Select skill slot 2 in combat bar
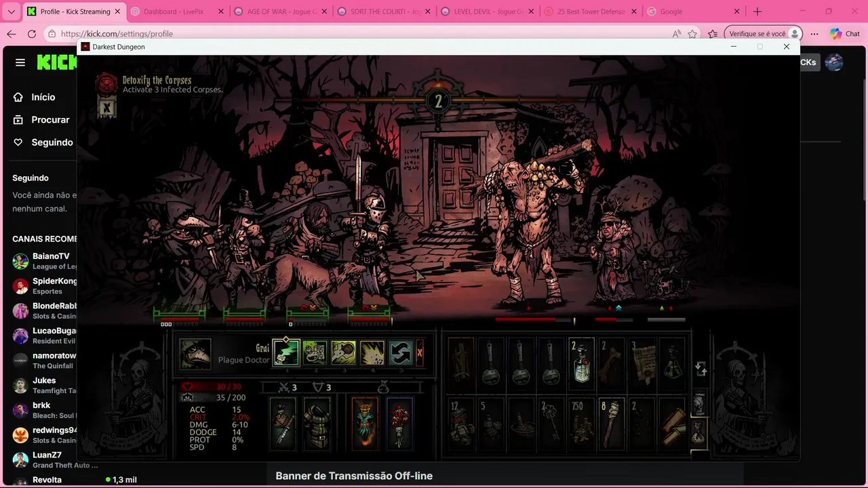The image size is (868, 488). coord(315,352)
